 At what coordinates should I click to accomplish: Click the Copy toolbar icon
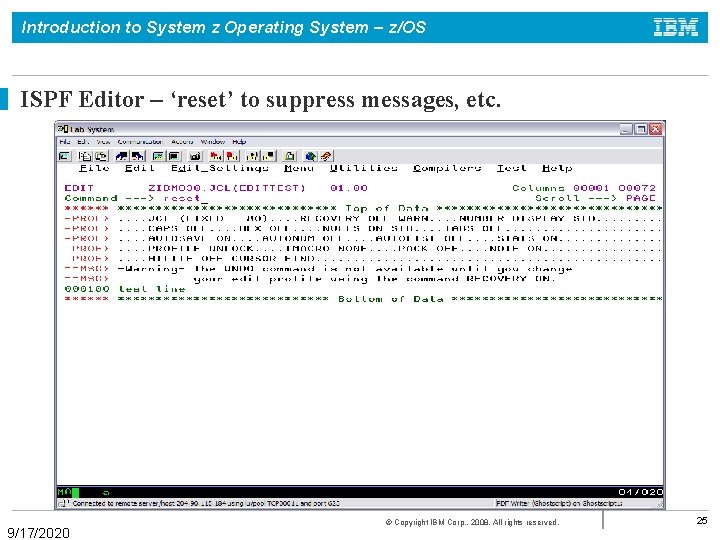84,156
